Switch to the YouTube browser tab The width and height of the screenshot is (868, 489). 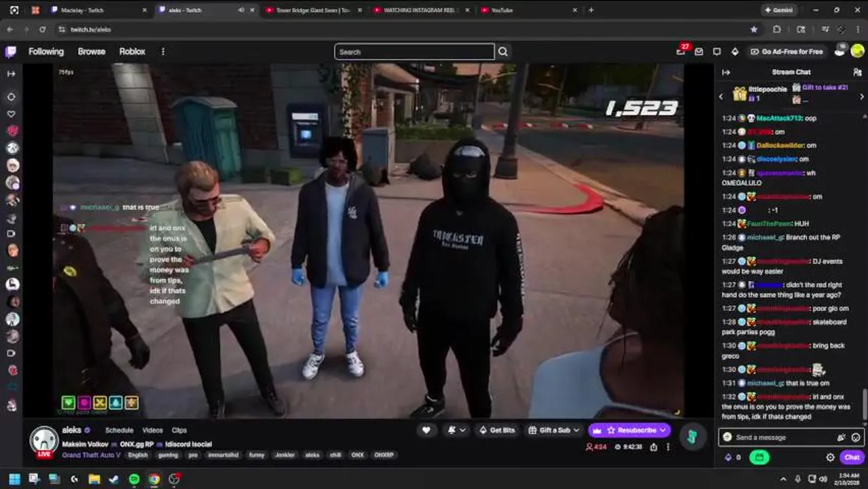click(x=528, y=10)
